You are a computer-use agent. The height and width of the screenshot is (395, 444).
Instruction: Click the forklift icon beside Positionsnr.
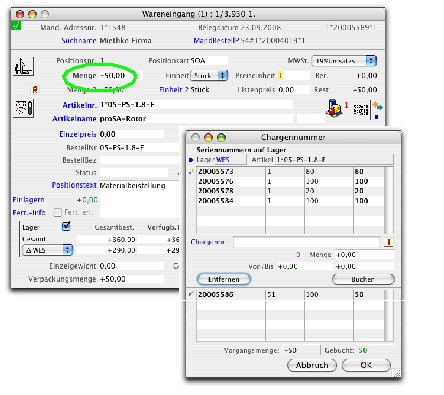(x=24, y=66)
